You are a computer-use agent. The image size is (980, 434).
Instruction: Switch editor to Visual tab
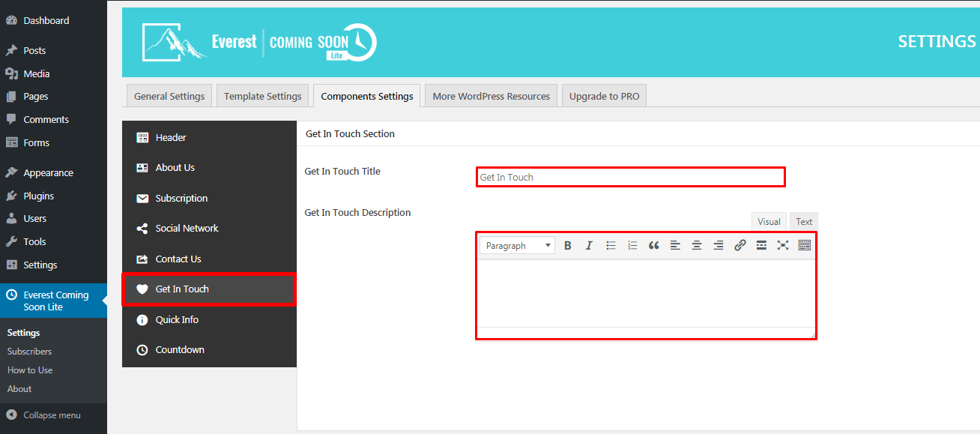click(x=769, y=221)
